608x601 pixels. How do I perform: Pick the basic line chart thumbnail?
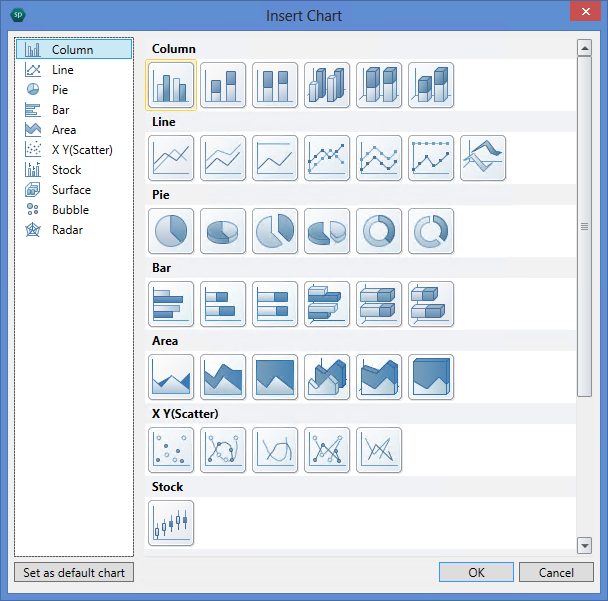tap(171, 158)
